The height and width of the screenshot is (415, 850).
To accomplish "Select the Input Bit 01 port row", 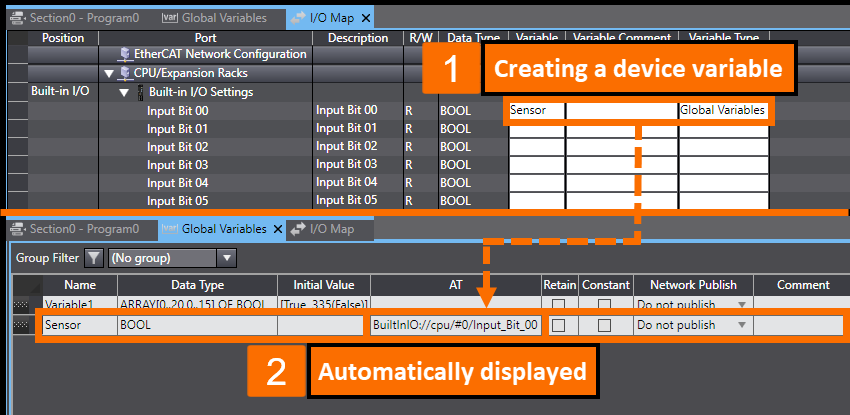I will (177, 129).
